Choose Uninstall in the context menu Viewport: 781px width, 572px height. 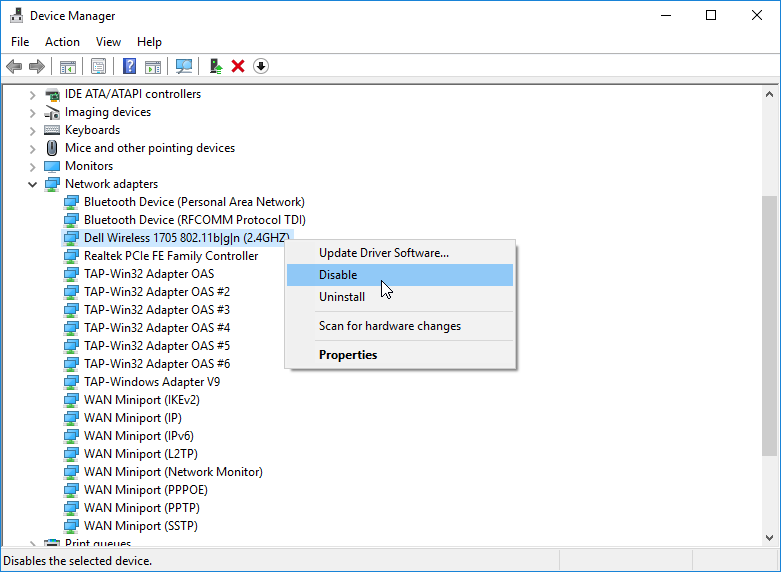(x=400, y=297)
